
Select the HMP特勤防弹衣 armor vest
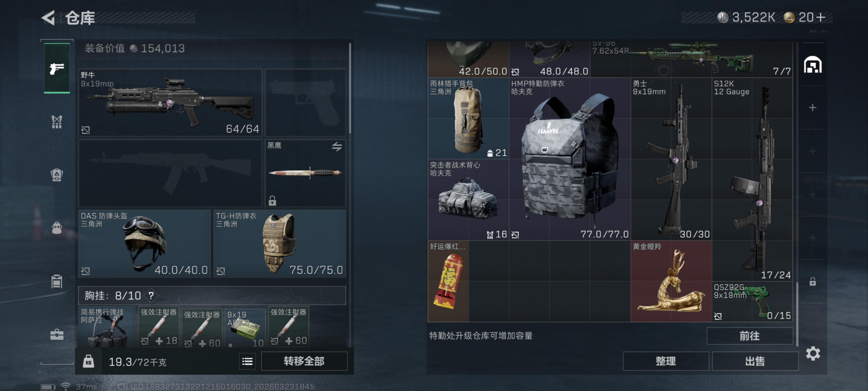(569, 159)
